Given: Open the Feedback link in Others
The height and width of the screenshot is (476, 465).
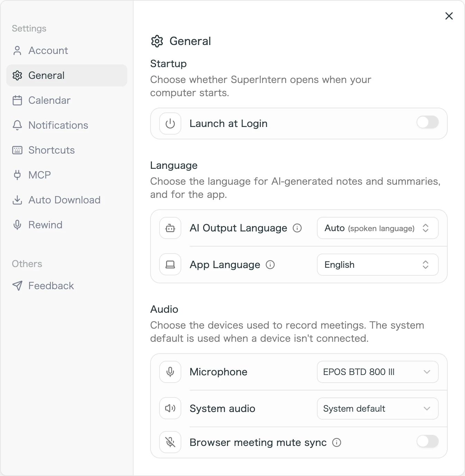Looking at the screenshot, I should coord(67,286).
